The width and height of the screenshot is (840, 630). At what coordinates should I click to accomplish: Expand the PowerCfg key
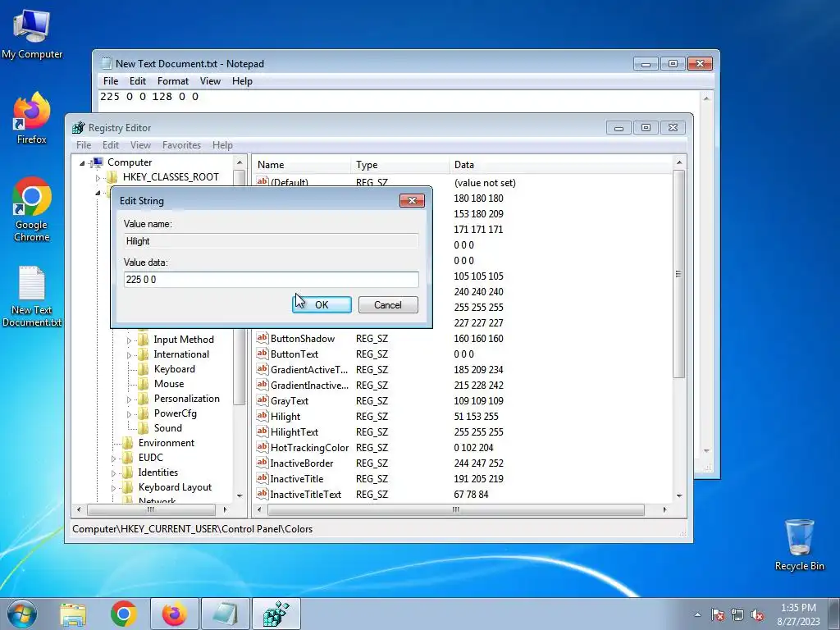point(129,414)
